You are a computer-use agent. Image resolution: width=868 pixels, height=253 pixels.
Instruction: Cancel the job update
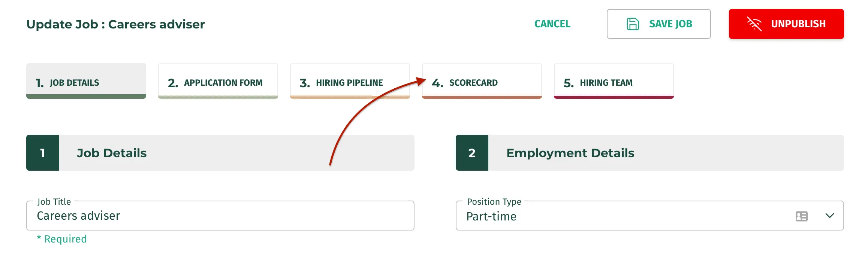pos(552,24)
